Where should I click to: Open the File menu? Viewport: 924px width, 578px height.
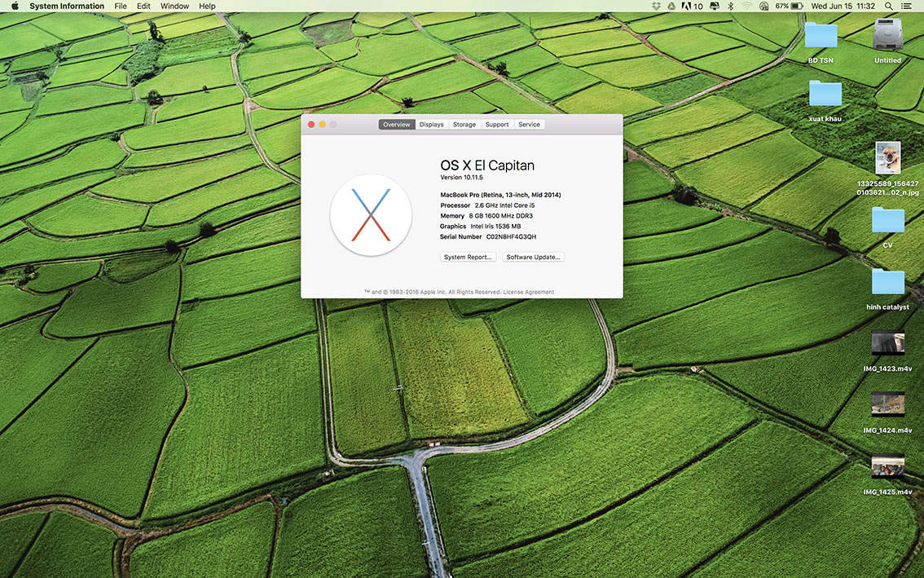121,6
